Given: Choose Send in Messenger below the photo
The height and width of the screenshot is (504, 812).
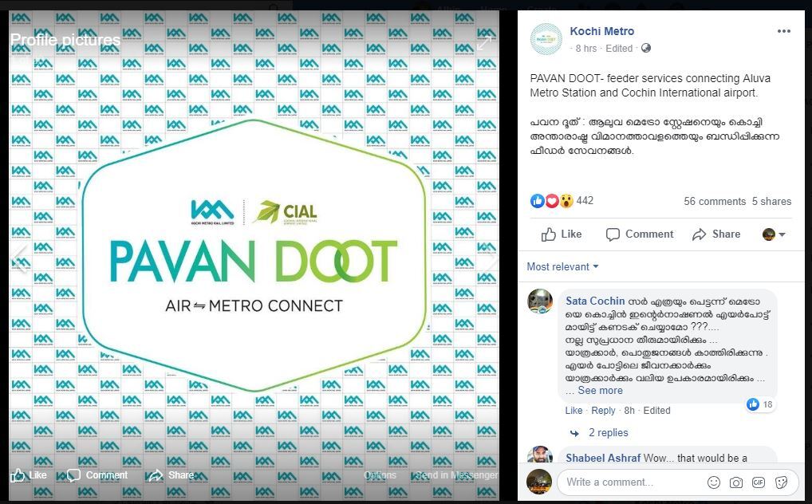Looking at the screenshot, I should [x=456, y=475].
